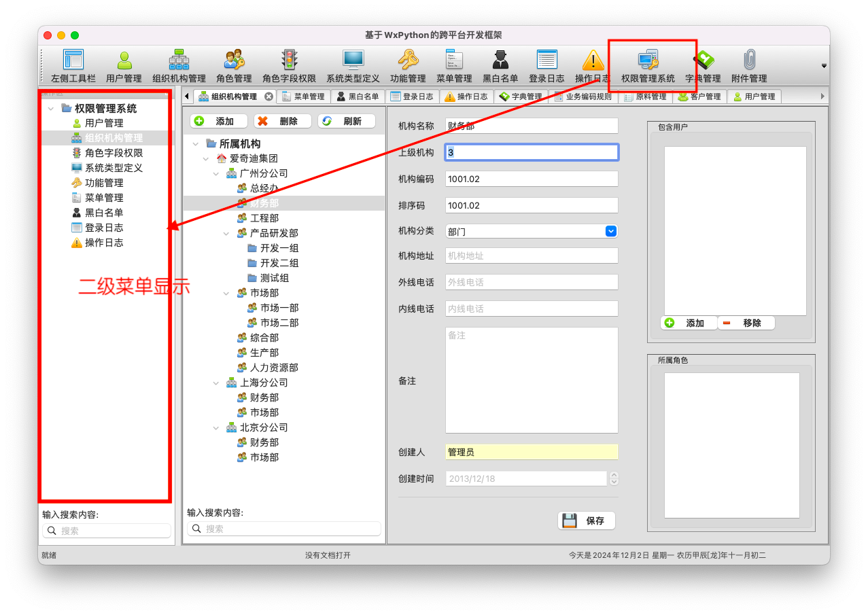Close the 组织机构管理 tab
The width and height of the screenshot is (868, 615).
[x=268, y=96]
